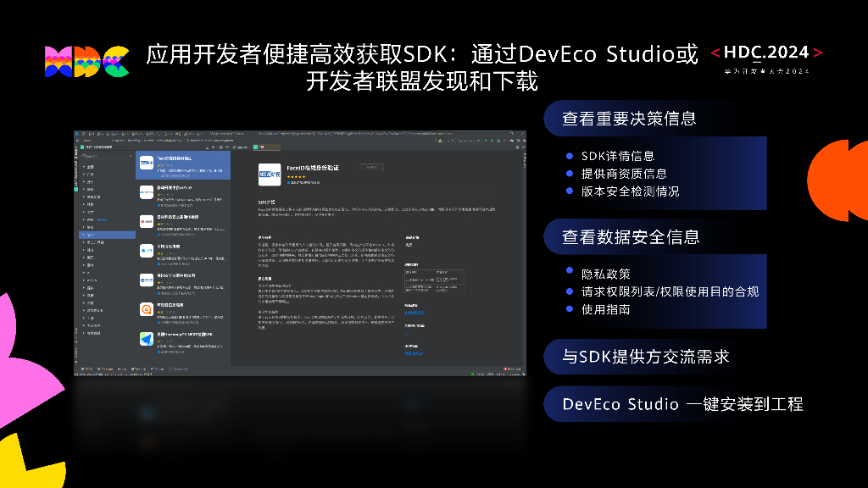Click the search field above category tree
This screenshot has width=868, height=488.
point(106,156)
